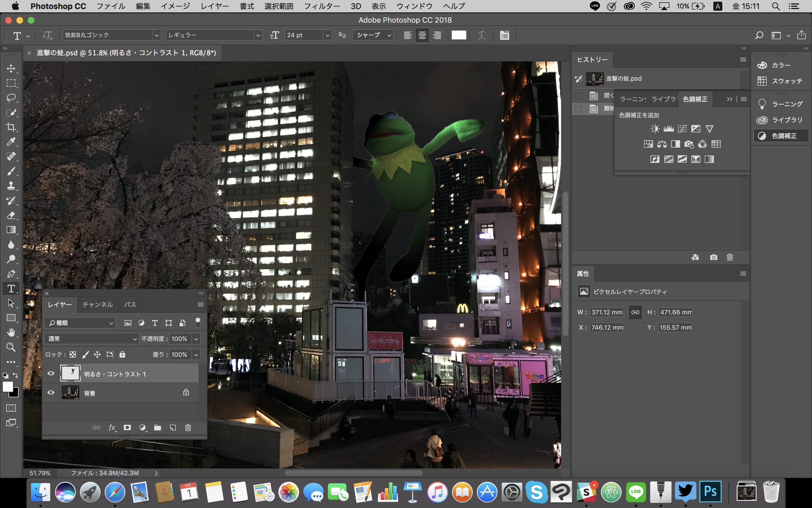812x508 pixels.
Task: Create new snapshot in History panel
Action: click(714, 257)
